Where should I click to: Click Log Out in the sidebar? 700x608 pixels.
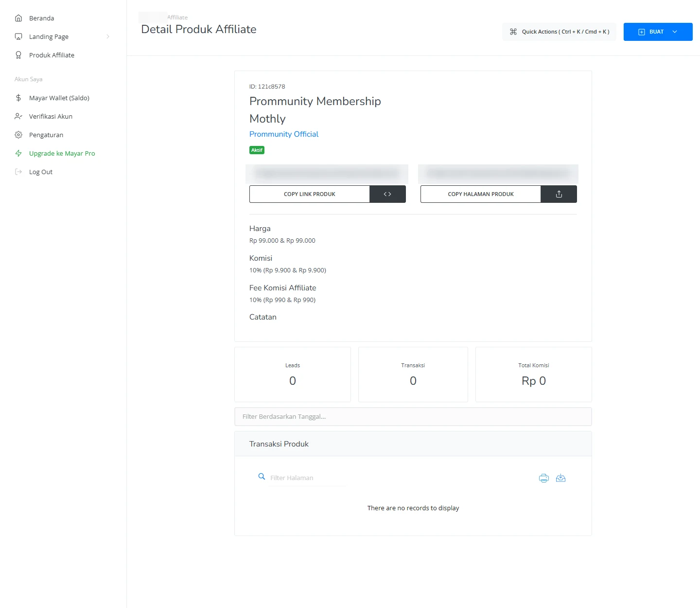[41, 172]
